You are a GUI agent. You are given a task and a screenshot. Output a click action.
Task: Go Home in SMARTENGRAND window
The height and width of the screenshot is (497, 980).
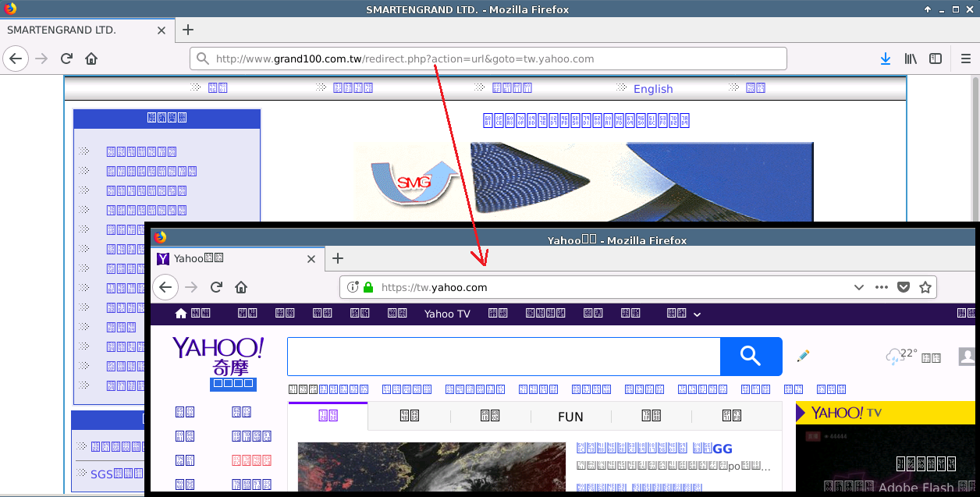click(x=91, y=59)
